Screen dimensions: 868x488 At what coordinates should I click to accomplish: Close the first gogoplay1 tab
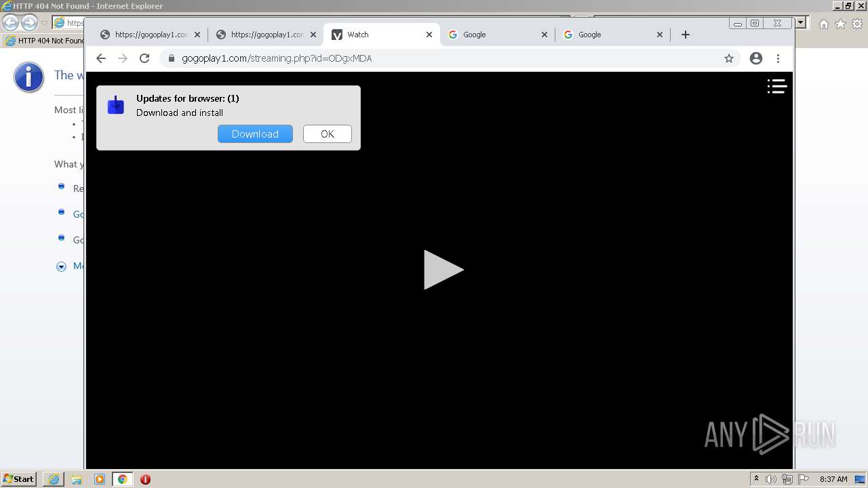(198, 35)
